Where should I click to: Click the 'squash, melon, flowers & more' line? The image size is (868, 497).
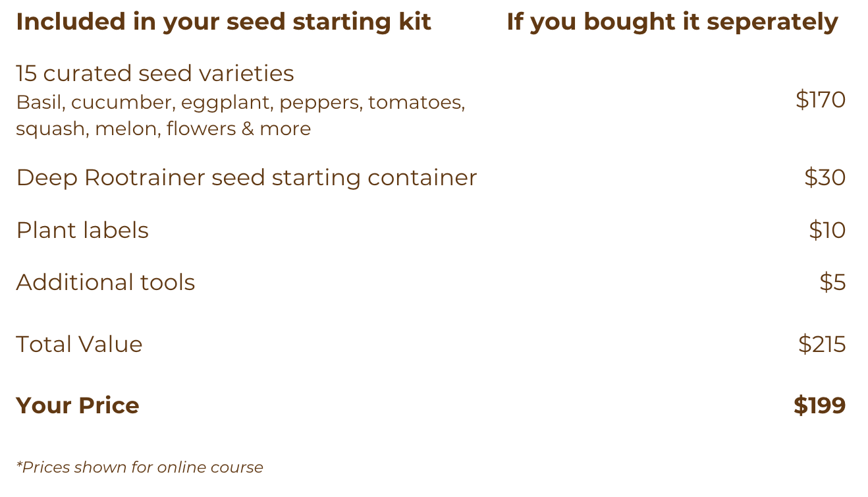click(x=163, y=129)
